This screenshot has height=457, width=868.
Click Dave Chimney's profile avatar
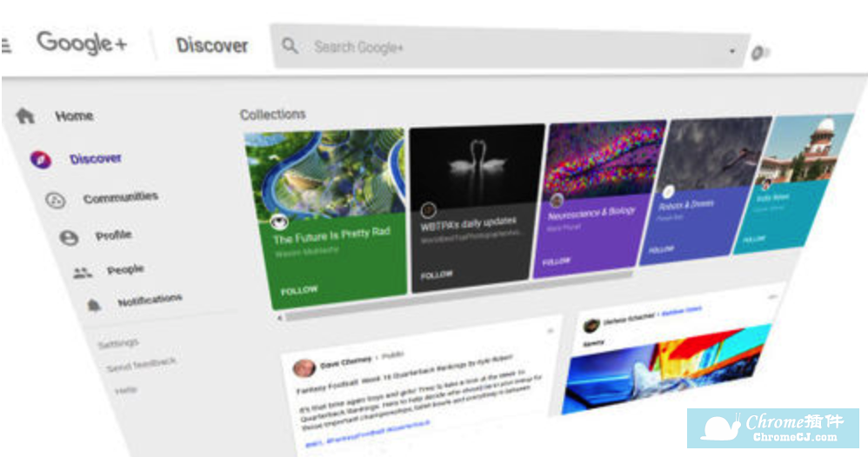304,368
